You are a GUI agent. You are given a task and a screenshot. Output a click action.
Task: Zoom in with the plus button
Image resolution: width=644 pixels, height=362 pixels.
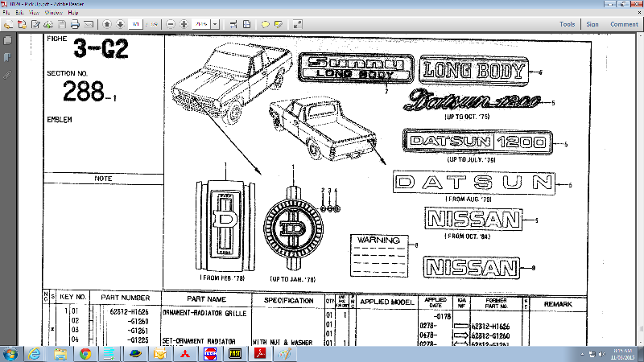[184, 25]
